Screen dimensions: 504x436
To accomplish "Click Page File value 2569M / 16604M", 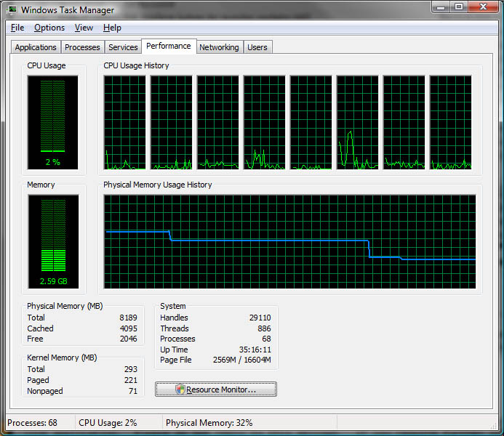I will pyautogui.click(x=242, y=360).
